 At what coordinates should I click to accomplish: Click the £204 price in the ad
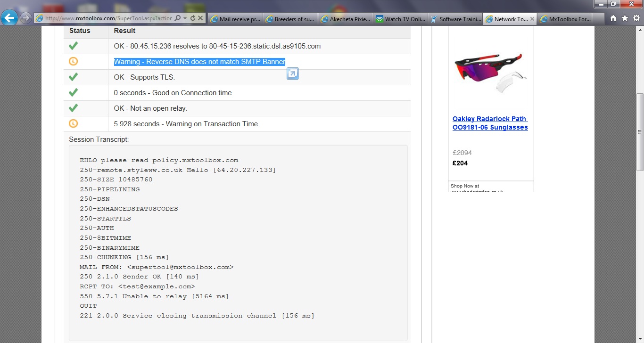(x=460, y=163)
